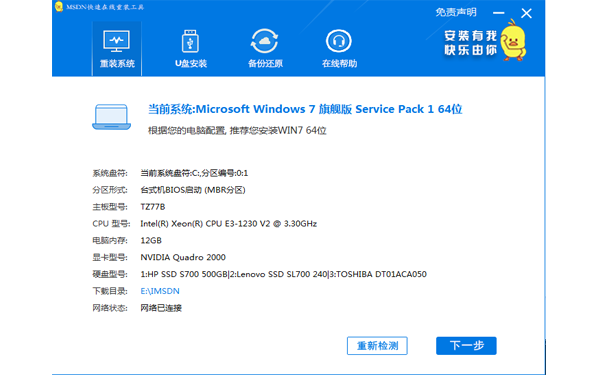The image size is (598, 375).
Task: Proceed with the 下一步 button
Action: point(466,346)
